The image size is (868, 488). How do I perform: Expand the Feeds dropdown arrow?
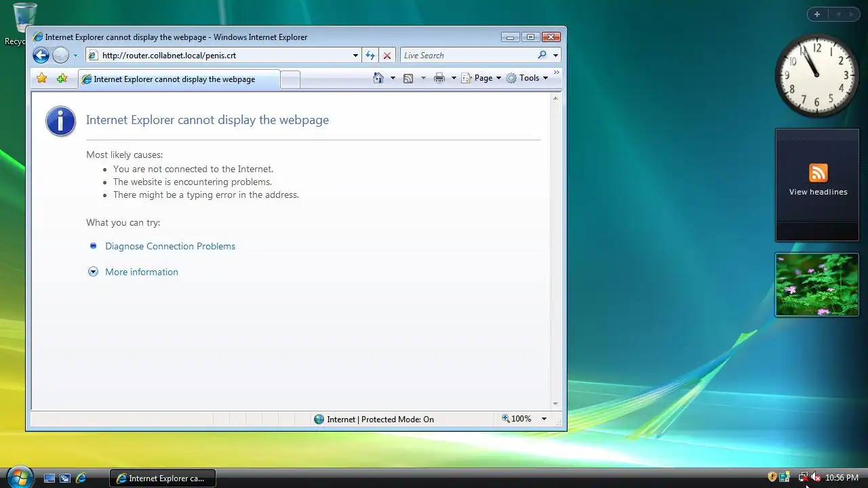(x=423, y=78)
